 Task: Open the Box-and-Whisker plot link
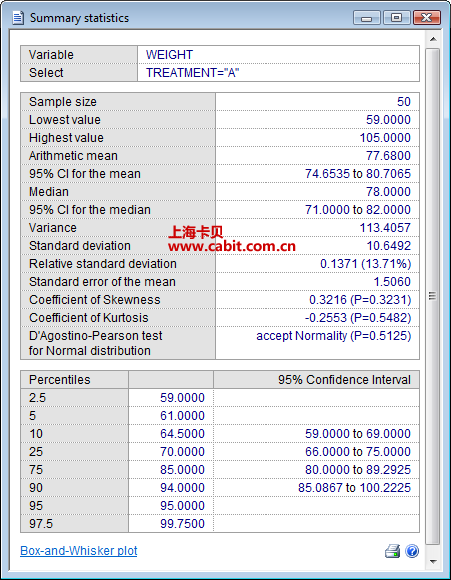click(x=78, y=551)
